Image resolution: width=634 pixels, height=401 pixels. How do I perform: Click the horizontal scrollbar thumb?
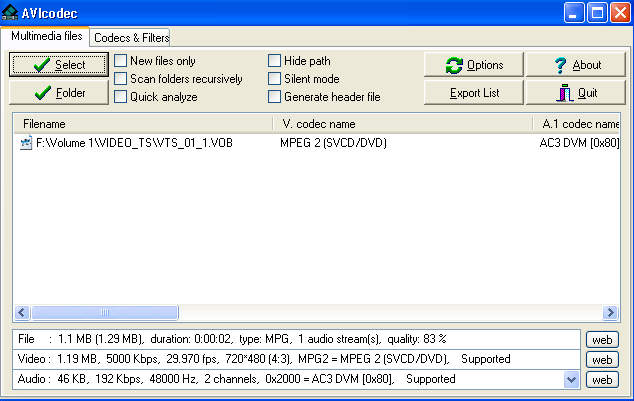(105, 312)
